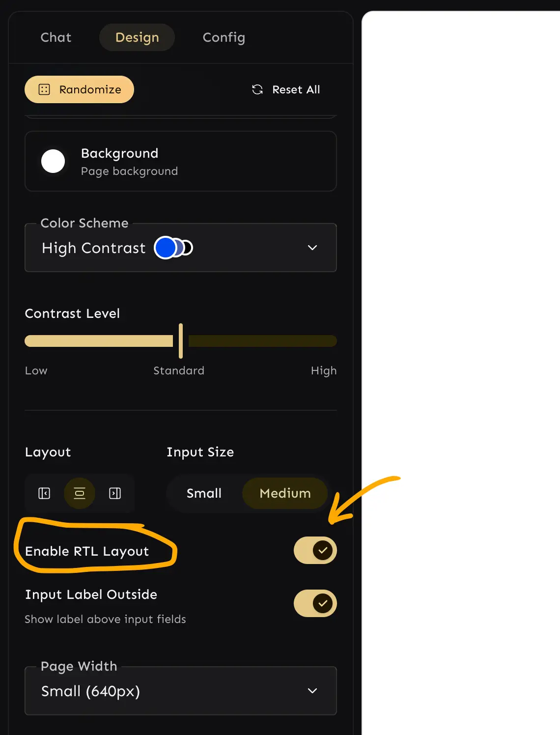Switch to the Config tab
This screenshot has width=560, height=735.
[224, 37]
